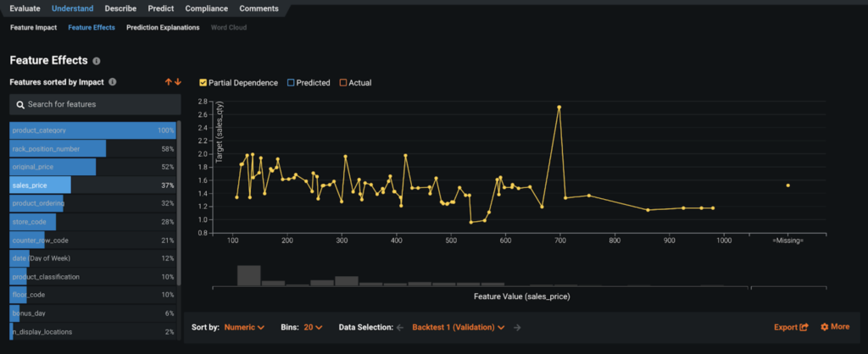The width and height of the screenshot is (868, 354).
Task: Select the n_display_locations feature
Action: click(92, 332)
